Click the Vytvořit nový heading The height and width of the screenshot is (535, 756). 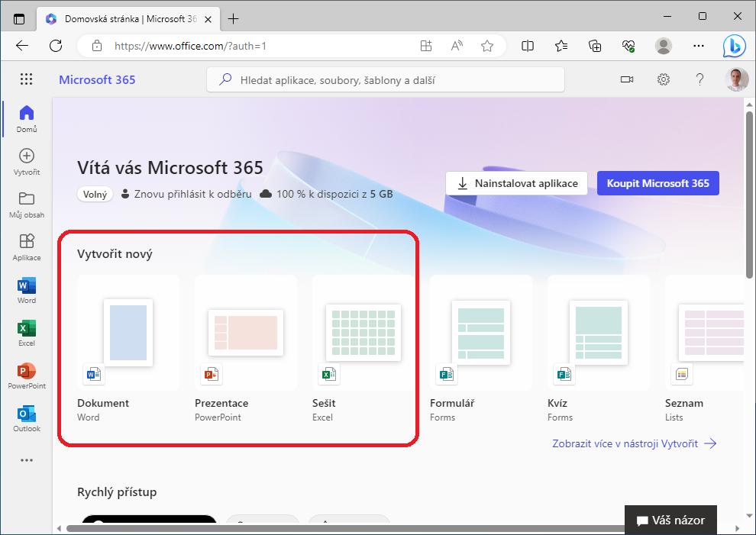[115, 254]
